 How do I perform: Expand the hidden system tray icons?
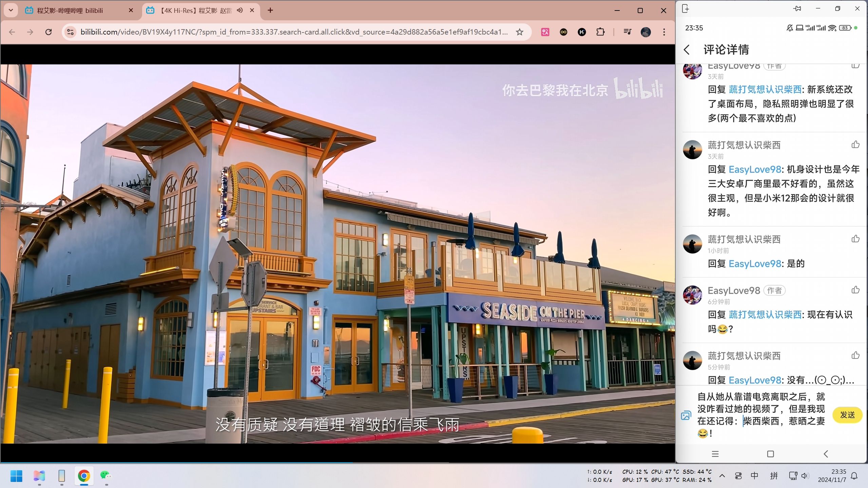(x=722, y=476)
